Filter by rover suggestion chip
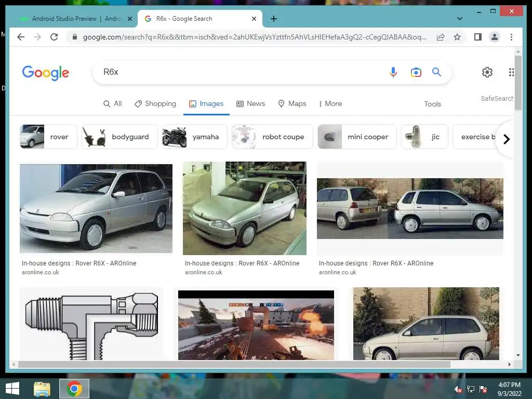The image size is (532, 399). 48,137
